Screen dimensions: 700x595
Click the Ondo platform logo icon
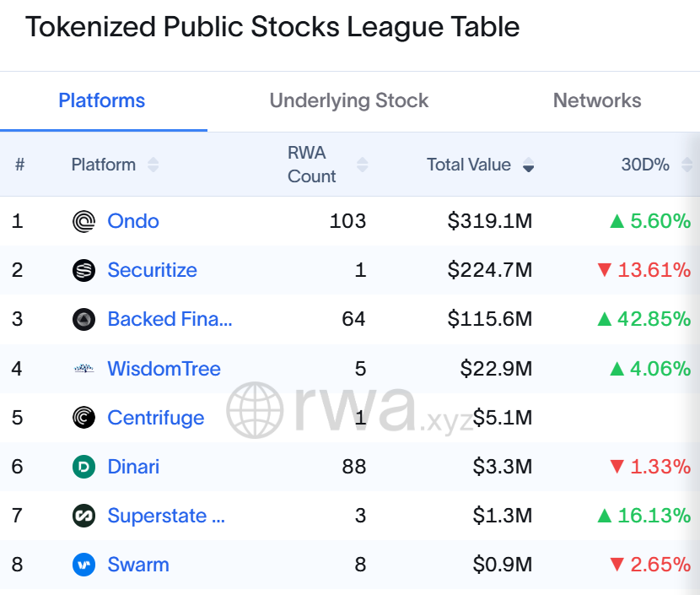tap(83, 221)
